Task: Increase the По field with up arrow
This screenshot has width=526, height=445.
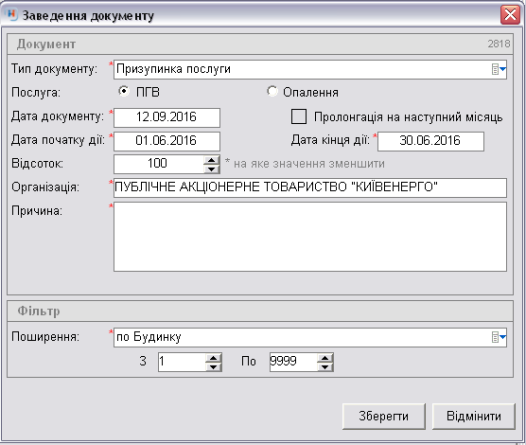Action: tap(325, 358)
